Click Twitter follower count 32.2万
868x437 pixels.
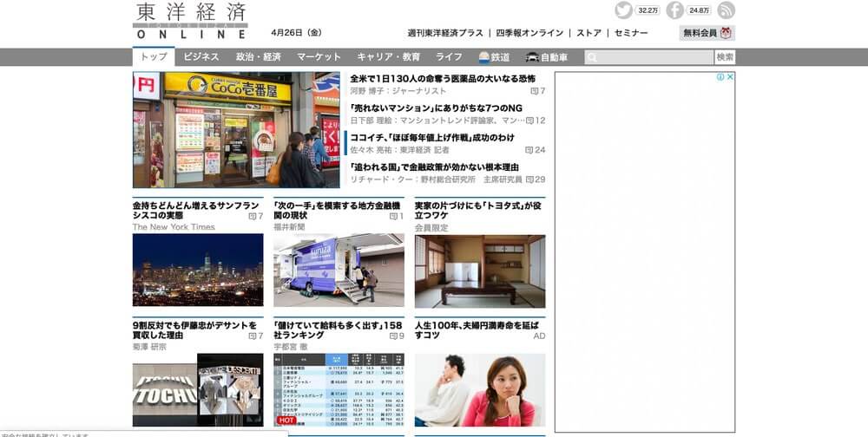(x=648, y=10)
